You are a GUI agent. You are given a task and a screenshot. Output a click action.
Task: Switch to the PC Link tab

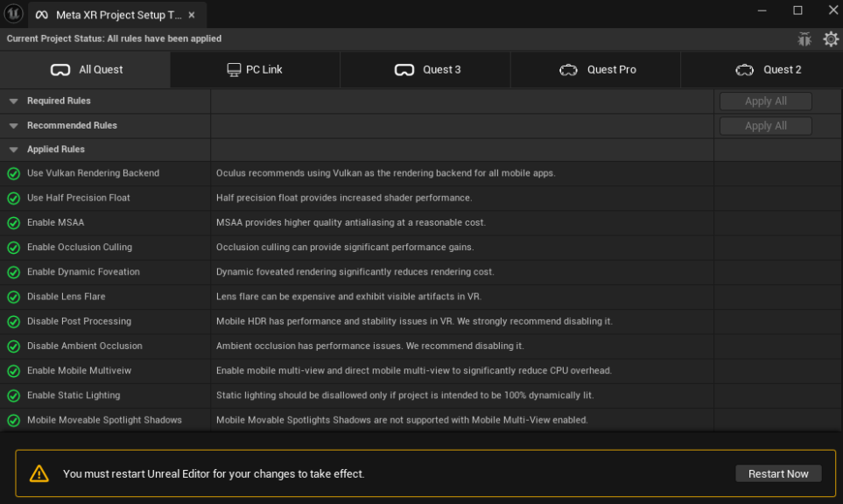pos(255,70)
